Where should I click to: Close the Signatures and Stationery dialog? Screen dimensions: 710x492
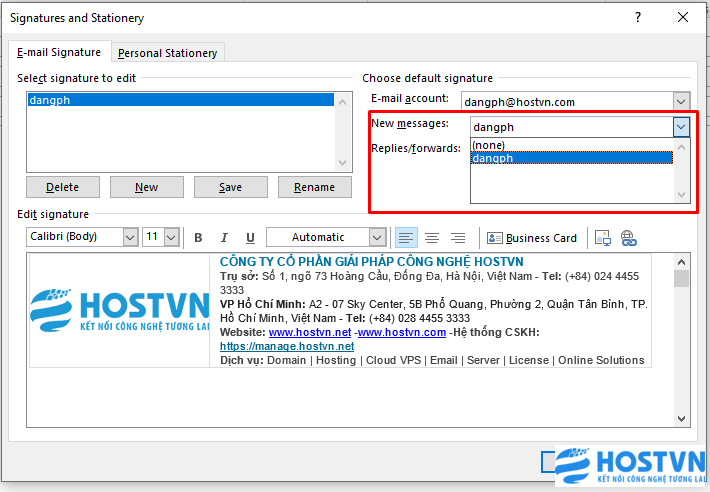(683, 18)
